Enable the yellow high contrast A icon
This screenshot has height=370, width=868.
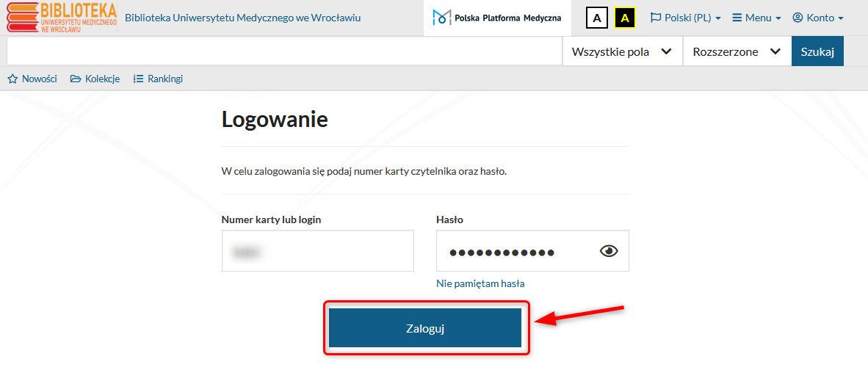(x=624, y=18)
